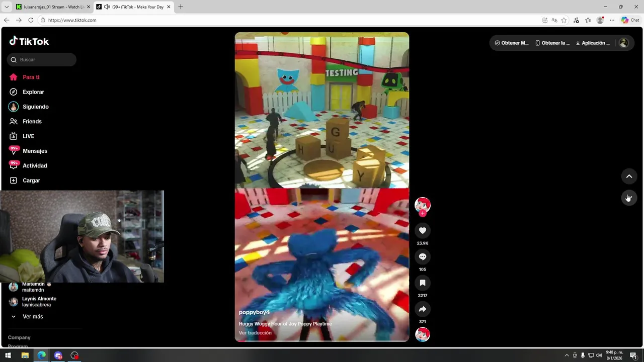Go to Explorar
The height and width of the screenshot is (362, 644).
click(x=27, y=92)
